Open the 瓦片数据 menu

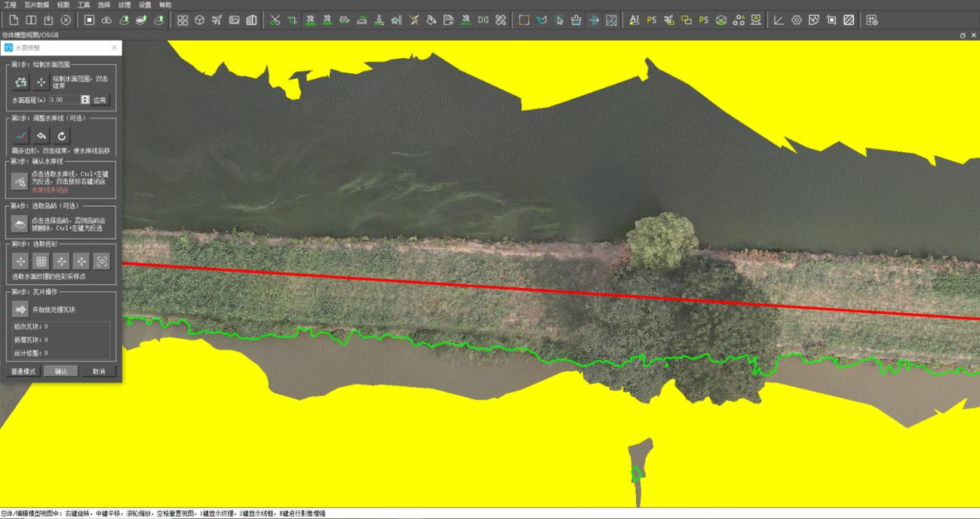[36, 5]
